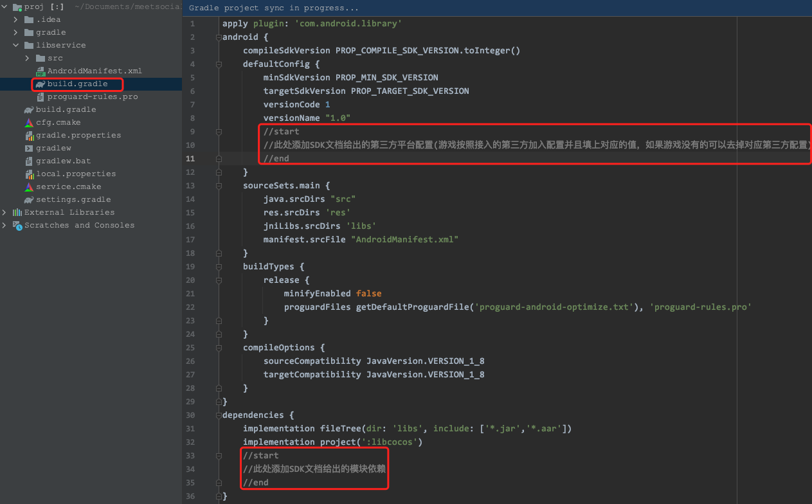Image resolution: width=812 pixels, height=504 pixels.
Task: Click the .idea folder icon
Action: pos(29,19)
